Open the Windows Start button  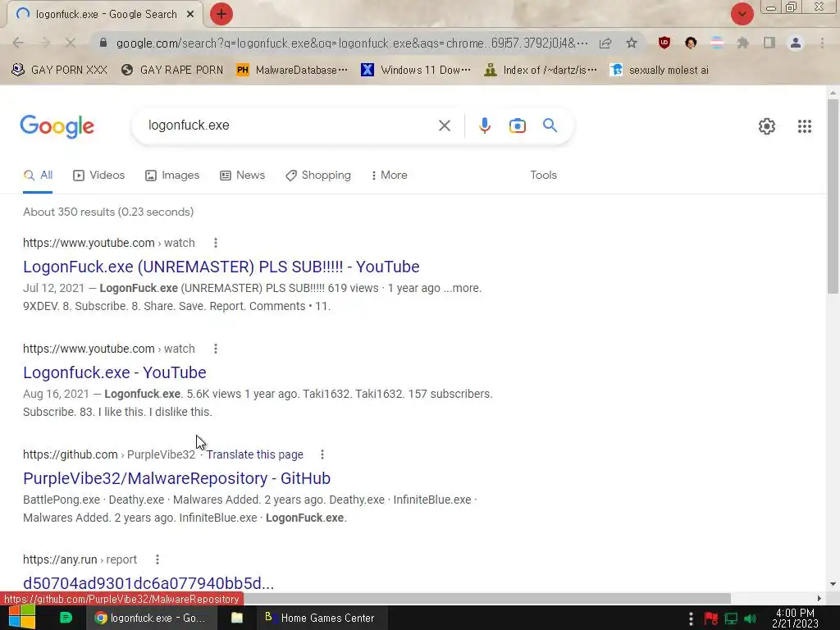tap(22, 618)
